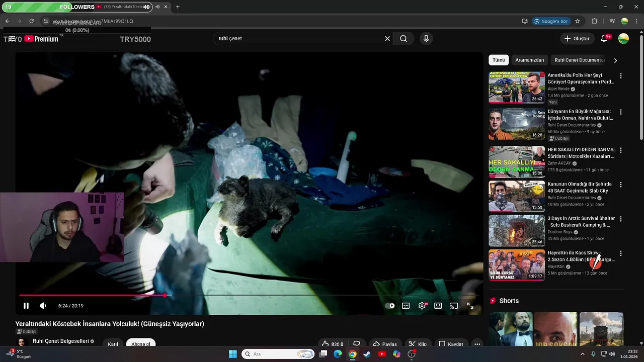
Task: Cast video with the Chromecast icon
Action: pos(454,306)
